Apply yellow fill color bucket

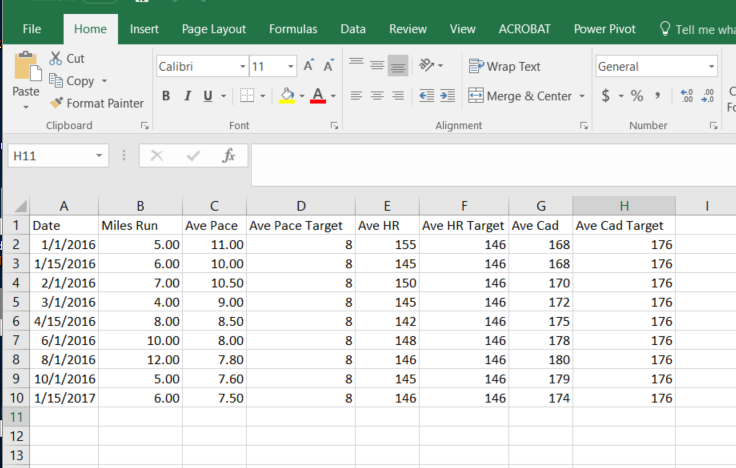287,95
